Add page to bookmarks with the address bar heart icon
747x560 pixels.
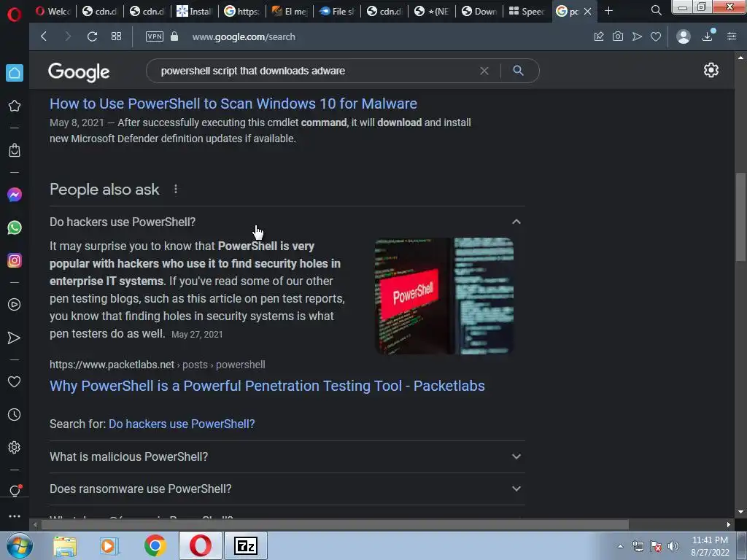coord(656,36)
